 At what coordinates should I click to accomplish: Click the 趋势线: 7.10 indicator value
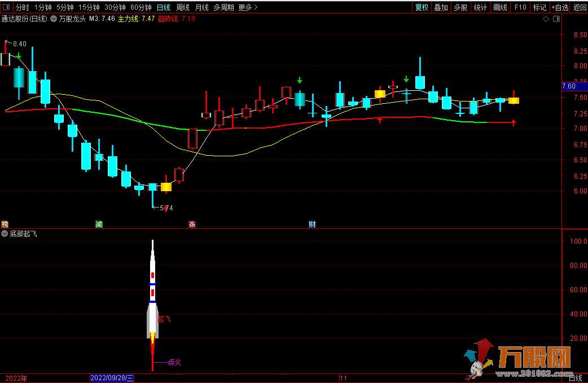pyautogui.click(x=176, y=19)
